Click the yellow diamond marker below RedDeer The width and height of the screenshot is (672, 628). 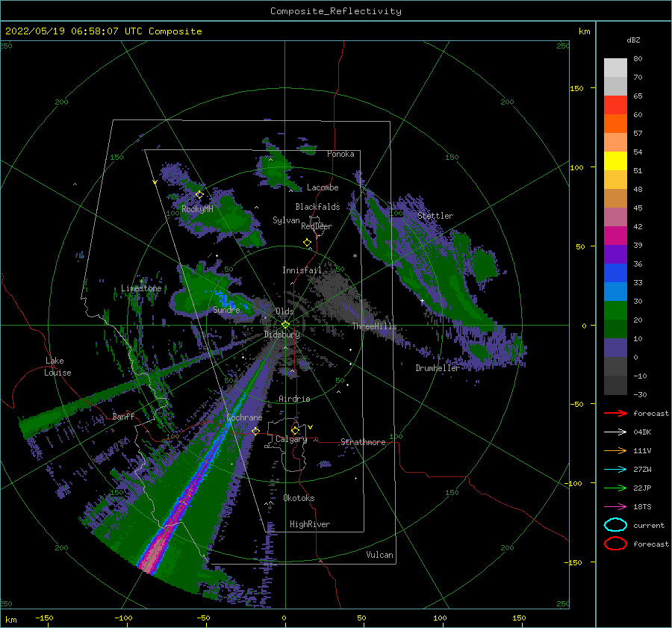(x=308, y=243)
